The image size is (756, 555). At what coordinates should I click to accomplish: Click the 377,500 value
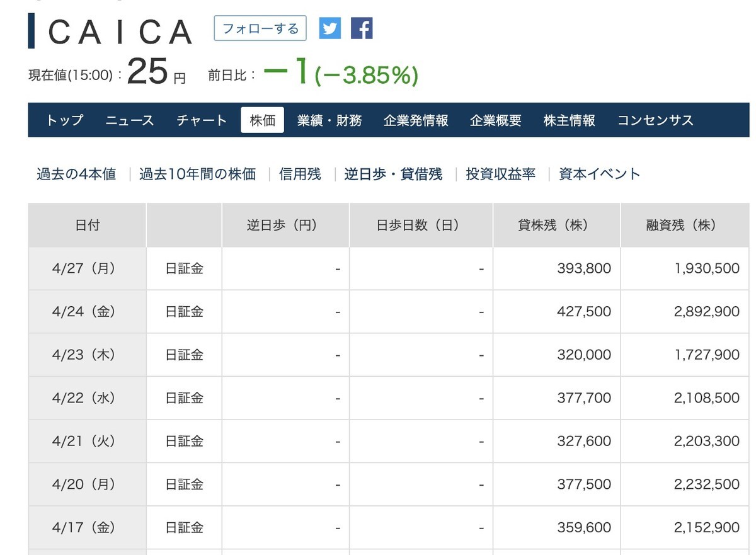point(584,484)
